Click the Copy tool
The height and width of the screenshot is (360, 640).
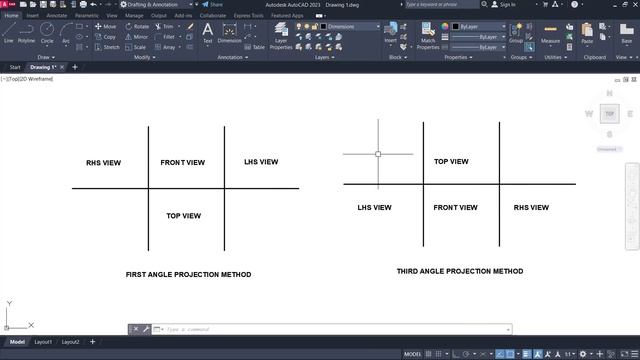[105, 37]
